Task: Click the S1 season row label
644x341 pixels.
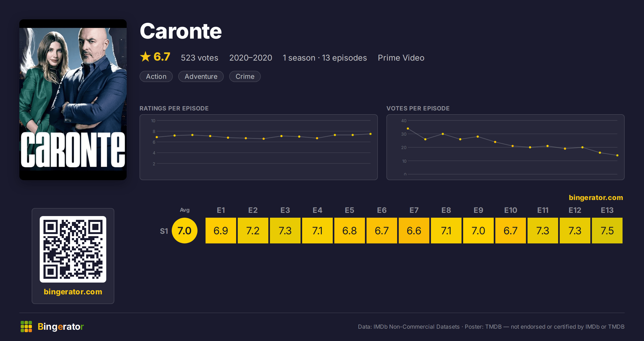Action: tap(164, 231)
